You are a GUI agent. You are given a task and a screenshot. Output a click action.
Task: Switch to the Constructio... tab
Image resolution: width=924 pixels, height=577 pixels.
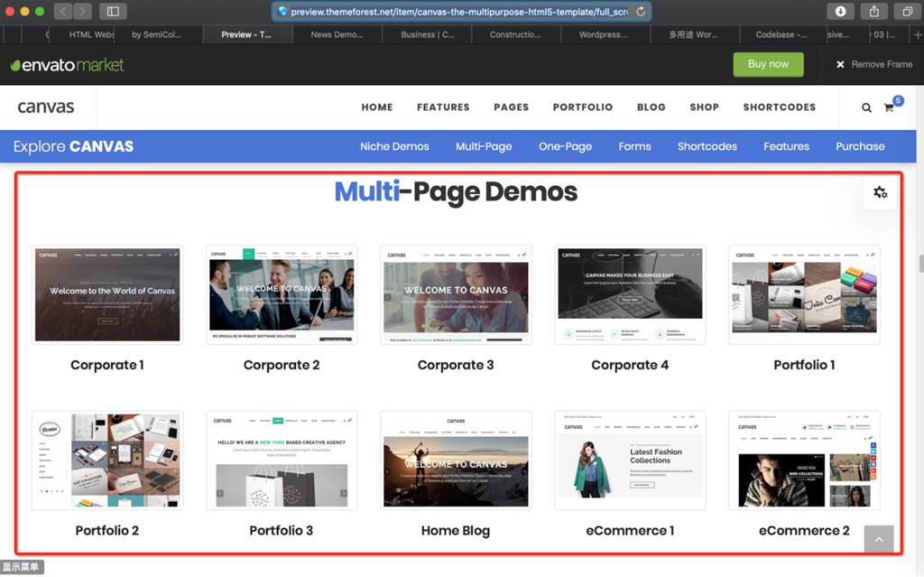tap(515, 35)
